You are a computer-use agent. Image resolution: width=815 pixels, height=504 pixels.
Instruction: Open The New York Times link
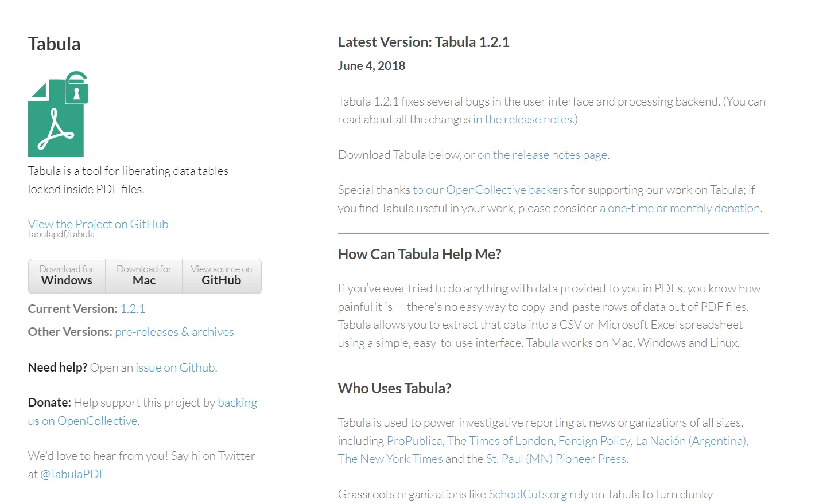click(x=390, y=458)
